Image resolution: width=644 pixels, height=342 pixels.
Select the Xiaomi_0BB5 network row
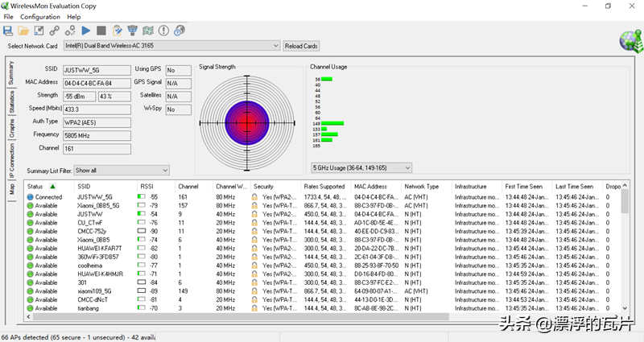(323, 240)
